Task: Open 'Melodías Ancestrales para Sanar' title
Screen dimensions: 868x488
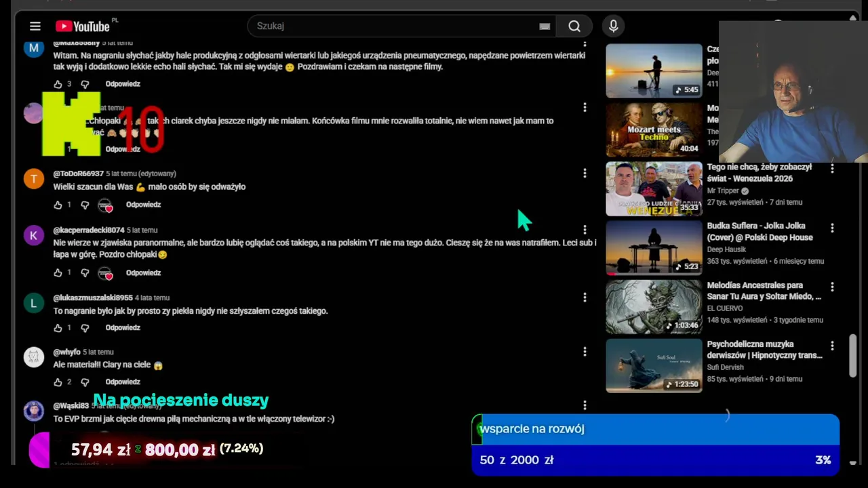Action: [x=764, y=291]
